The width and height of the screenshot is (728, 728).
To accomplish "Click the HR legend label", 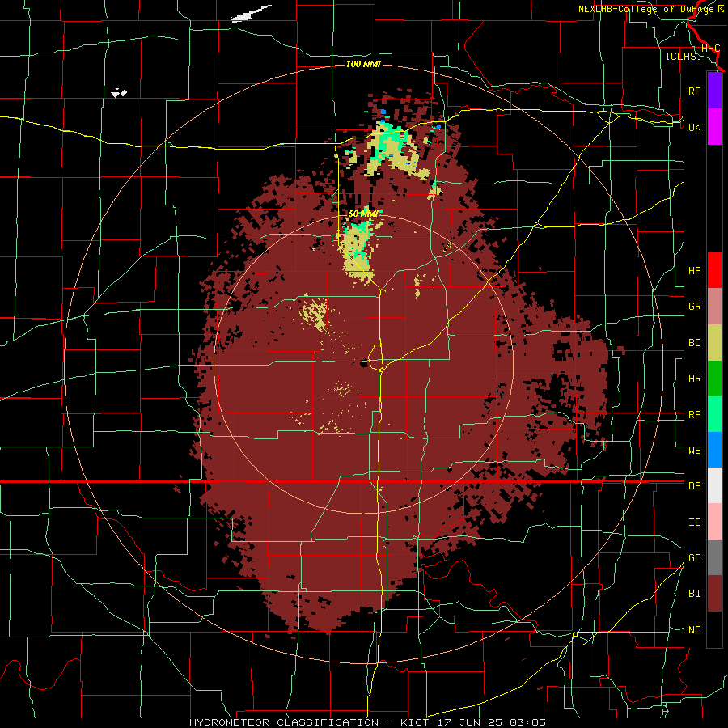I will tap(694, 379).
